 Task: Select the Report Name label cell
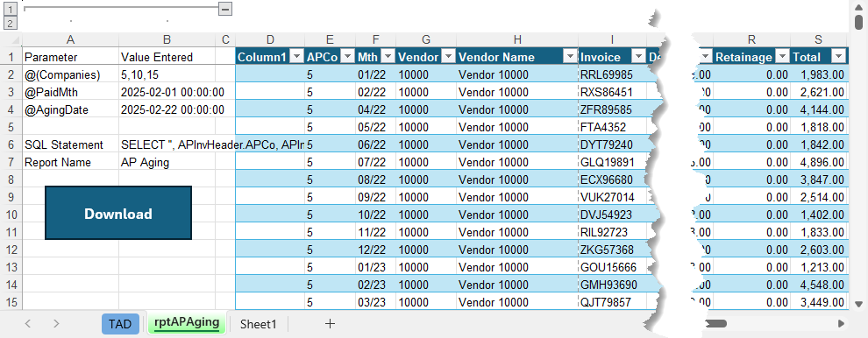point(70,163)
